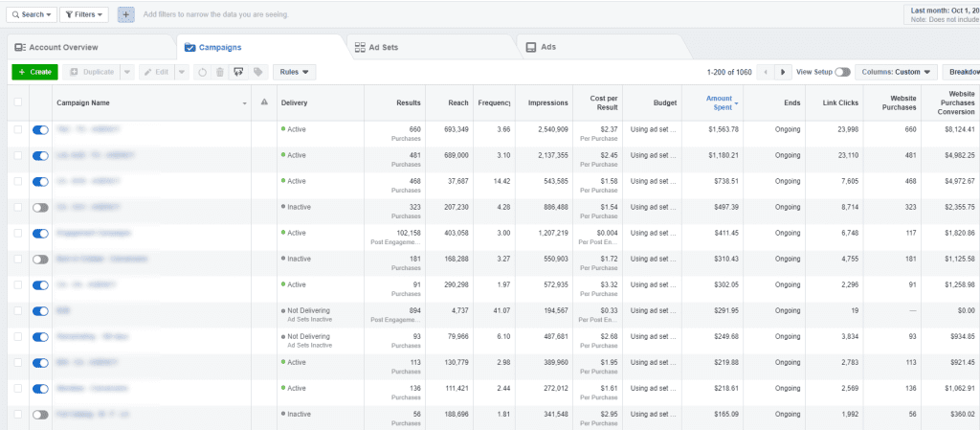The width and height of the screenshot is (980, 430).
Task: Open the Search dropdown field
Action: [29, 14]
